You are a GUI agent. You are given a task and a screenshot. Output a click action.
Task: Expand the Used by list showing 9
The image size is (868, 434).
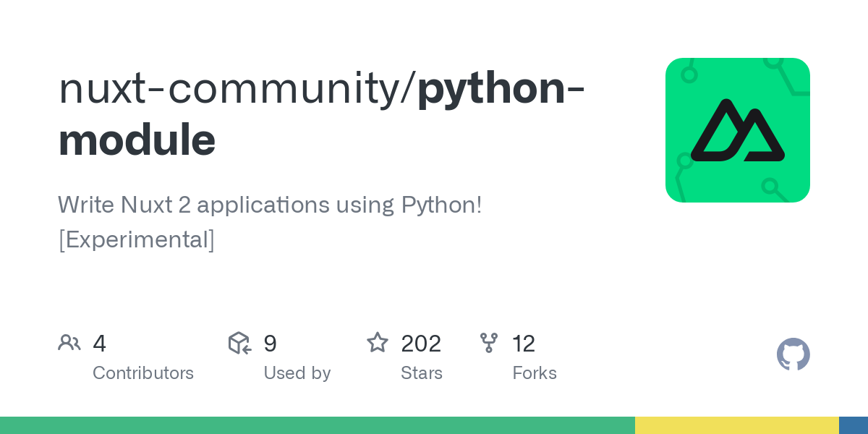(x=270, y=343)
